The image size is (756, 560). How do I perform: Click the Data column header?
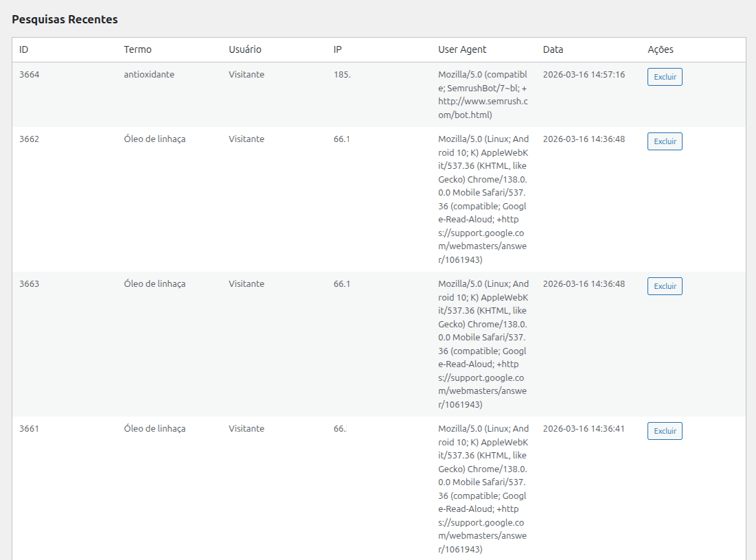(553, 49)
